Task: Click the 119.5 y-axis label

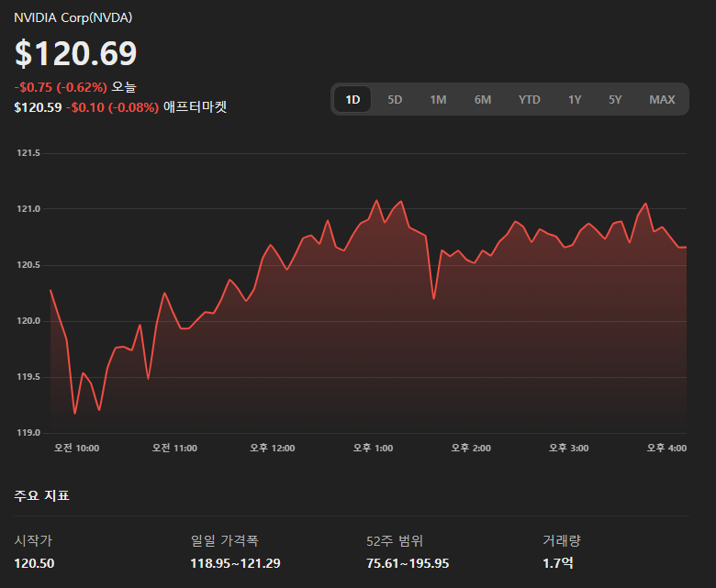Action: click(28, 377)
